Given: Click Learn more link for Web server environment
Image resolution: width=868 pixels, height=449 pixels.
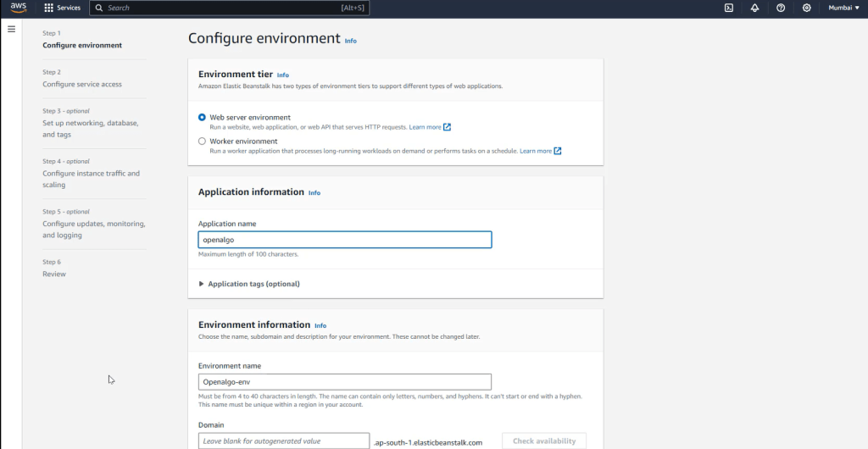Looking at the screenshot, I should pyautogui.click(x=425, y=127).
